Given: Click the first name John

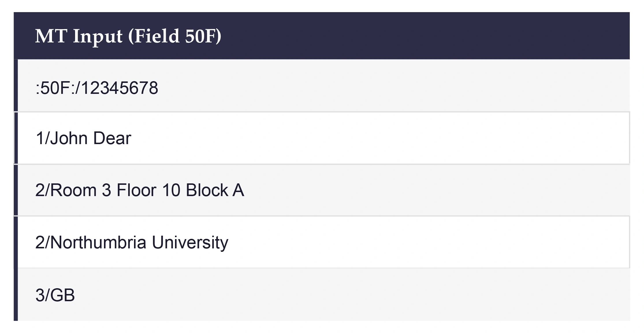Looking at the screenshot, I should 69,138.
